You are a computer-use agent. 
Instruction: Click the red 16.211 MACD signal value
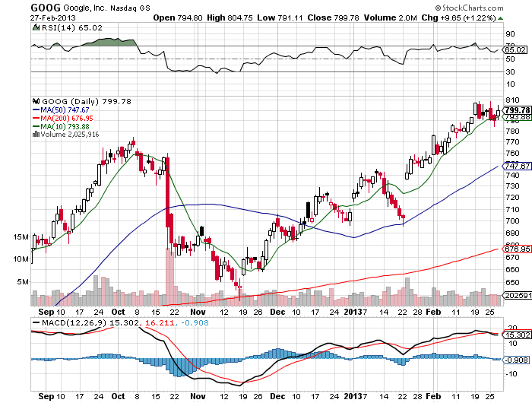pos(160,323)
